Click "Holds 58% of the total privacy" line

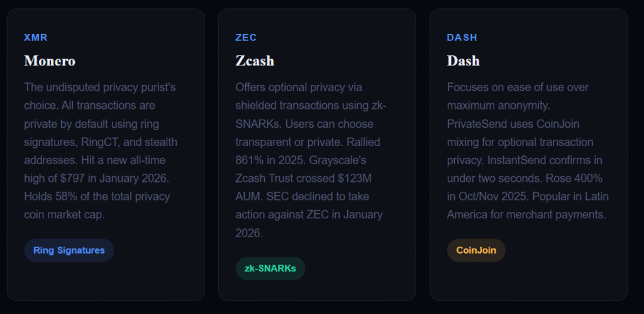pos(97,196)
